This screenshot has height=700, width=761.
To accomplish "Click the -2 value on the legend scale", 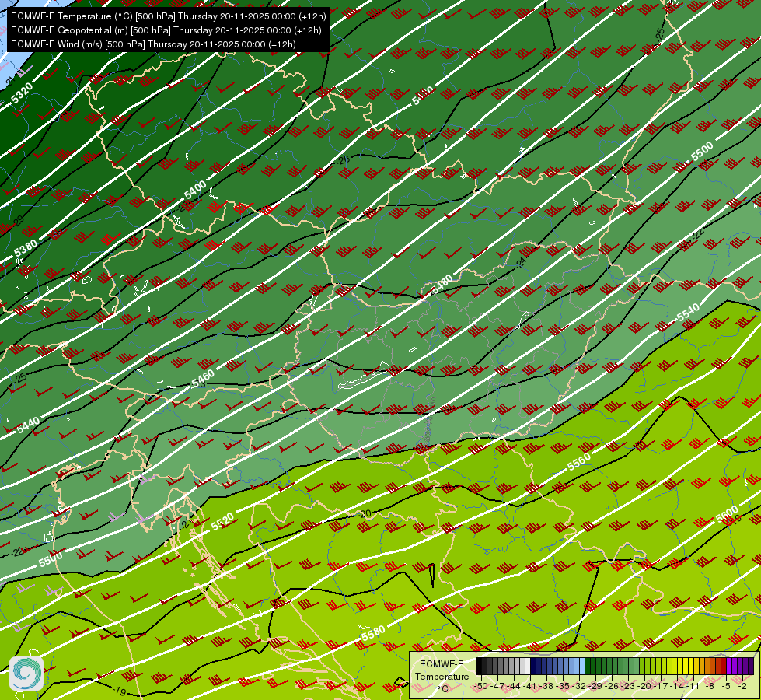I will tap(742, 686).
